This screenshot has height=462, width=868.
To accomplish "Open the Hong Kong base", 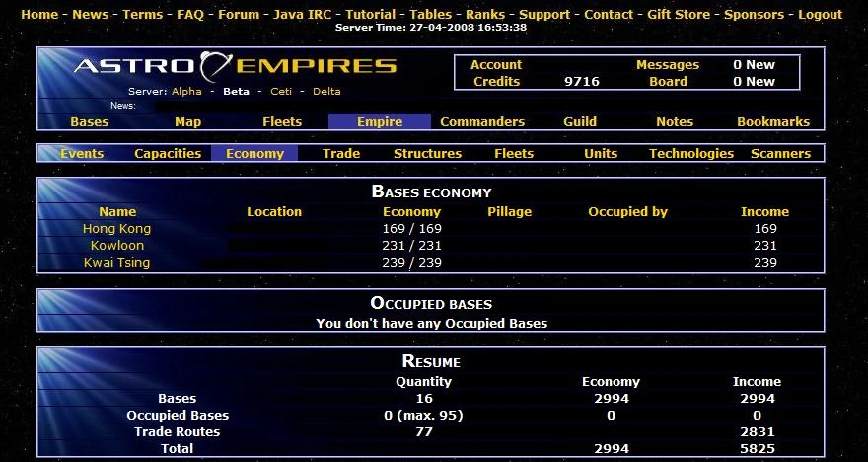I will coord(116,228).
